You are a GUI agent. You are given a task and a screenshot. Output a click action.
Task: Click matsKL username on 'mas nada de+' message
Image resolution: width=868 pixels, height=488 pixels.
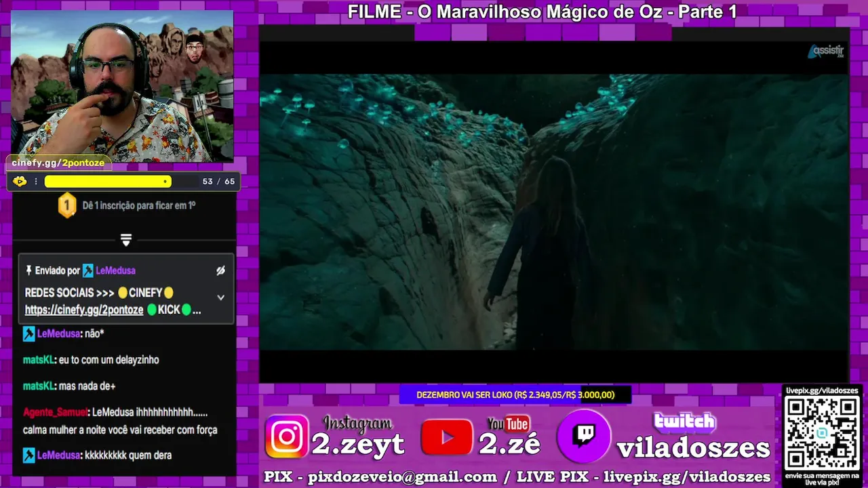click(x=38, y=386)
